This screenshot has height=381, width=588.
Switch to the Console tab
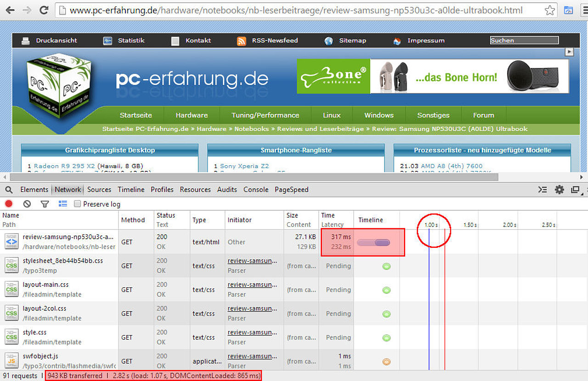[x=256, y=190]
